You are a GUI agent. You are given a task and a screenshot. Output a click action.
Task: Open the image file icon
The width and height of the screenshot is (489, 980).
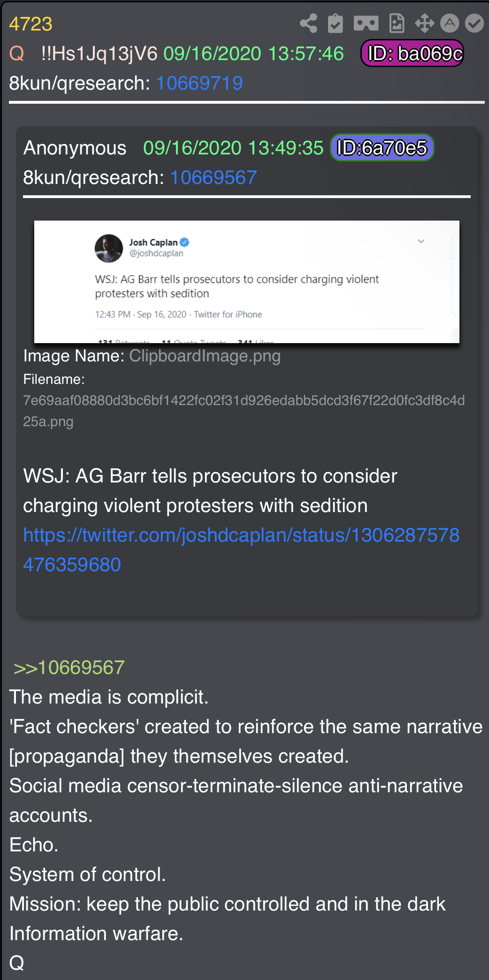point(397,23)
